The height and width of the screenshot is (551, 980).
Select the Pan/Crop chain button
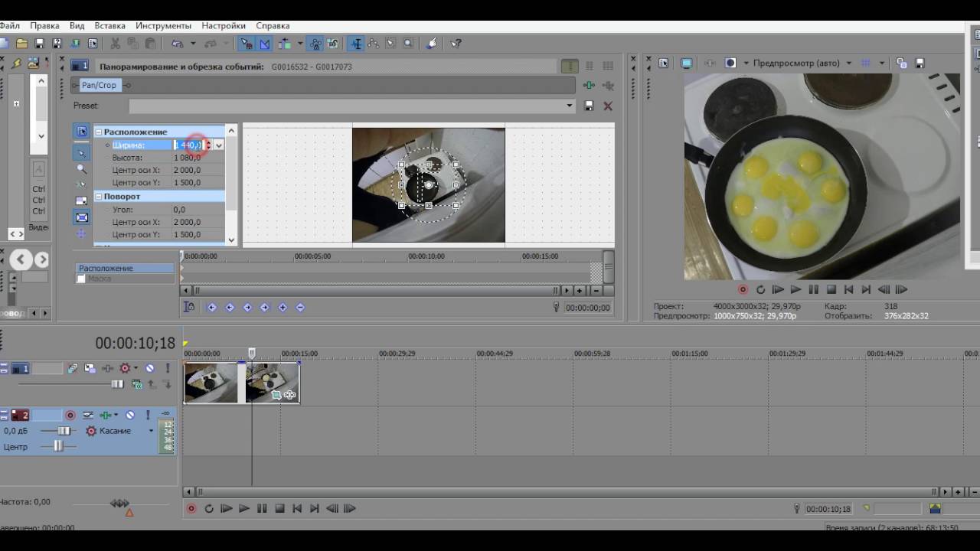coord(99,85)
